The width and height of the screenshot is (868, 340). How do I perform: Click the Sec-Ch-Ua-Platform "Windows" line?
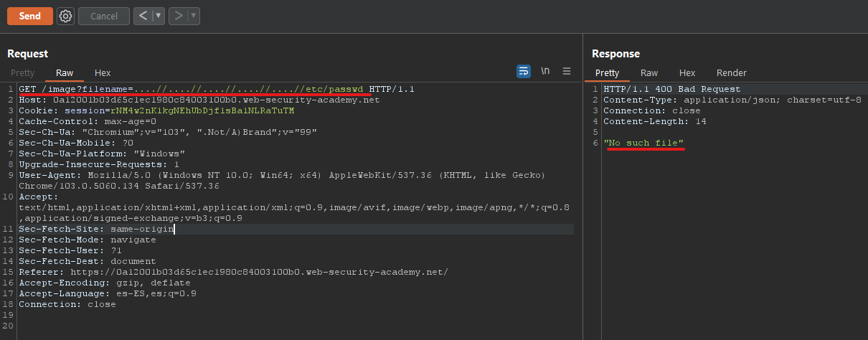pos(102,154)
